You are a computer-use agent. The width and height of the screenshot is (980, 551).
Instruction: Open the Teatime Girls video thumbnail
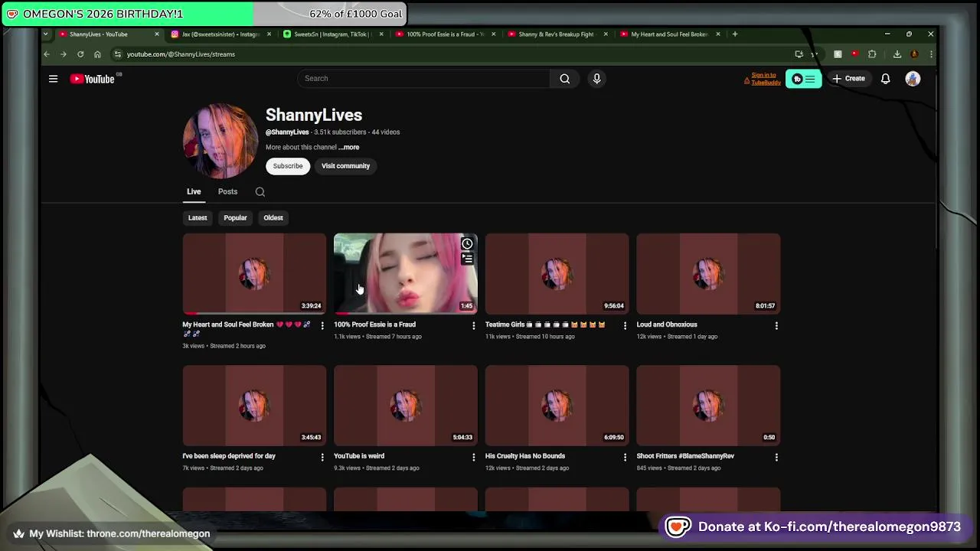point(557,274)
